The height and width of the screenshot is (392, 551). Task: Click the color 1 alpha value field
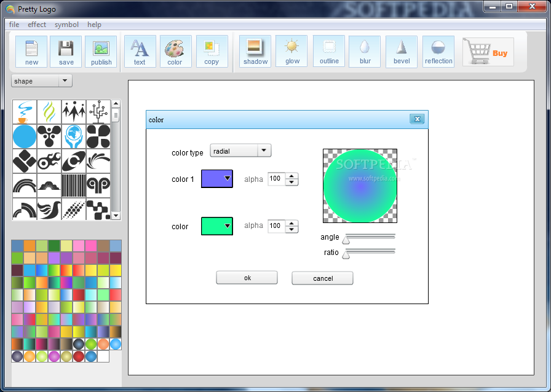coord(277,179)
